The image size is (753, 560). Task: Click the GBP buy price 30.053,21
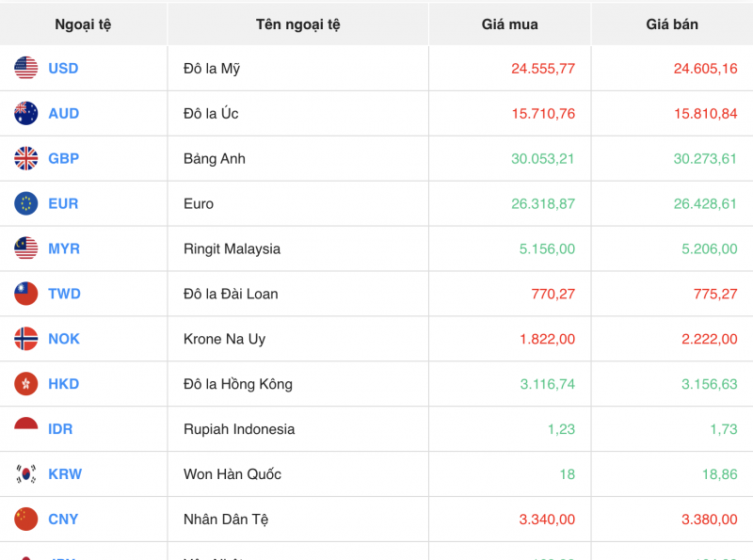click(x=542, y=159)
